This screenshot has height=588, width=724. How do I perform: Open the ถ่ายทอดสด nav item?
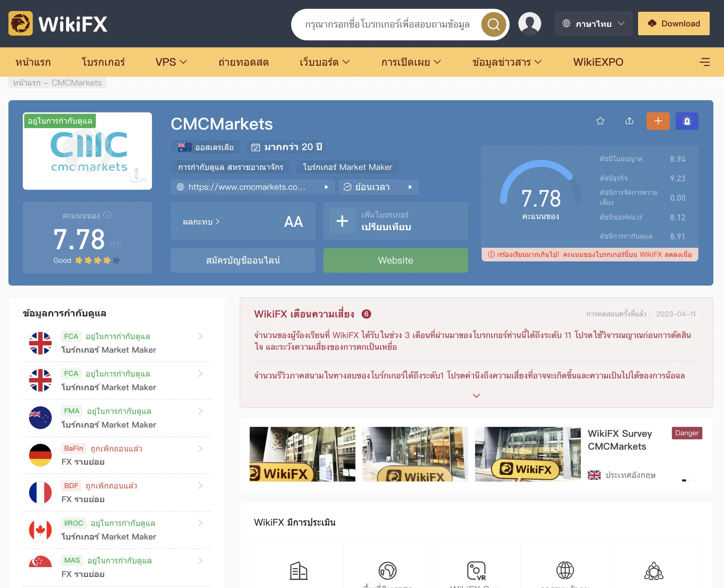point(243,62)
